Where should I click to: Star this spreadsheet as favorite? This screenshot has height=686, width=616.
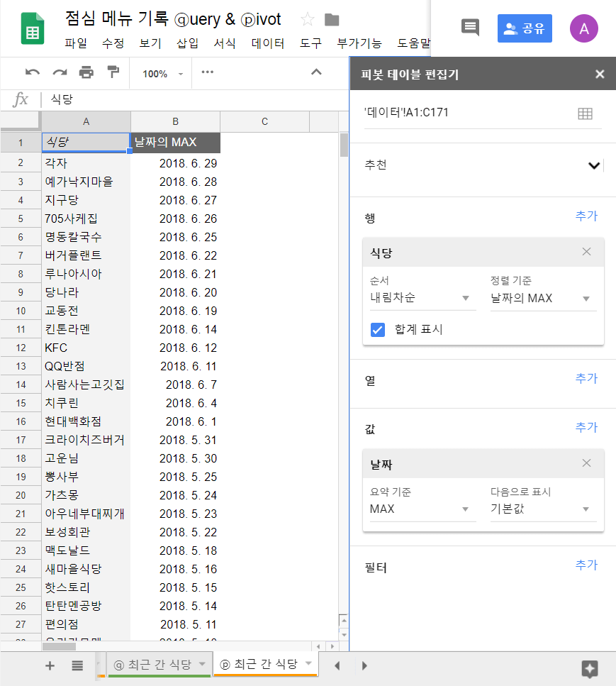pyautogui.click(x=308, y=19)
